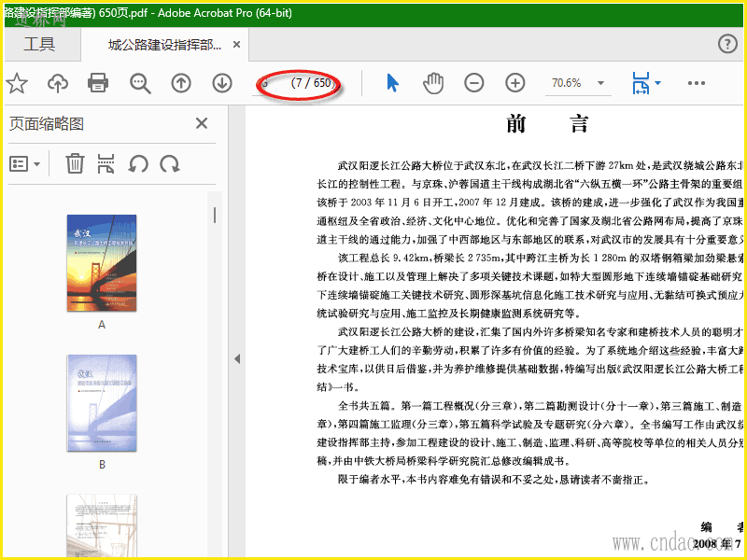Open the zoom level dropdown arrow

click(x=600, y=83)
